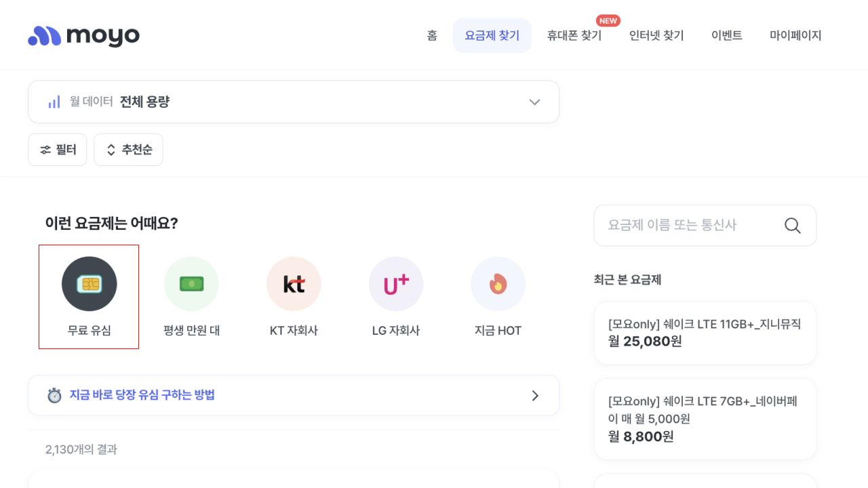Click the search magnifier icon
The height and width of the screenshot is (488, 868).
(792, 225)
